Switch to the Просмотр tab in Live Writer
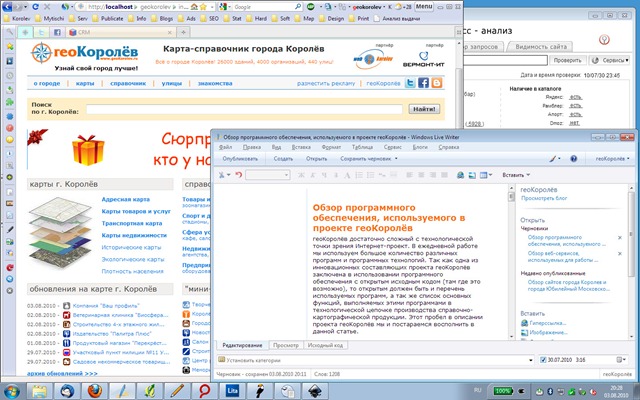Screen dimensions: 640x400 click(286, 345)
